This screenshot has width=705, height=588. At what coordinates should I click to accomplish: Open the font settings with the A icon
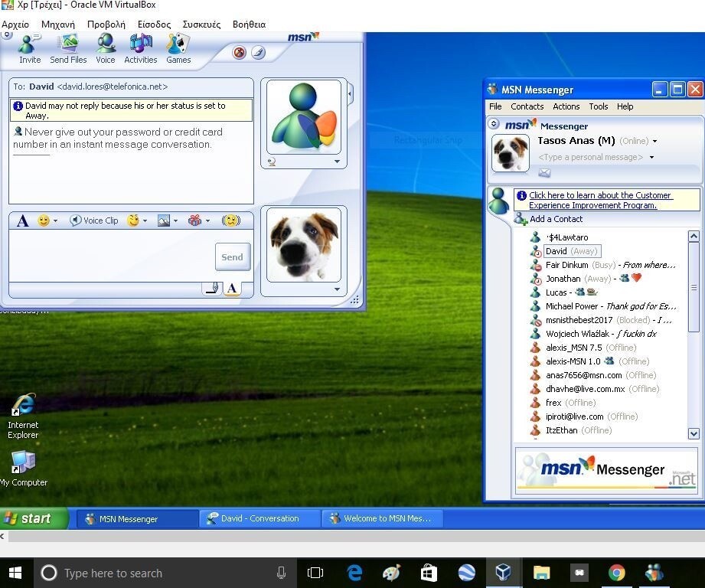click(21, 220)
